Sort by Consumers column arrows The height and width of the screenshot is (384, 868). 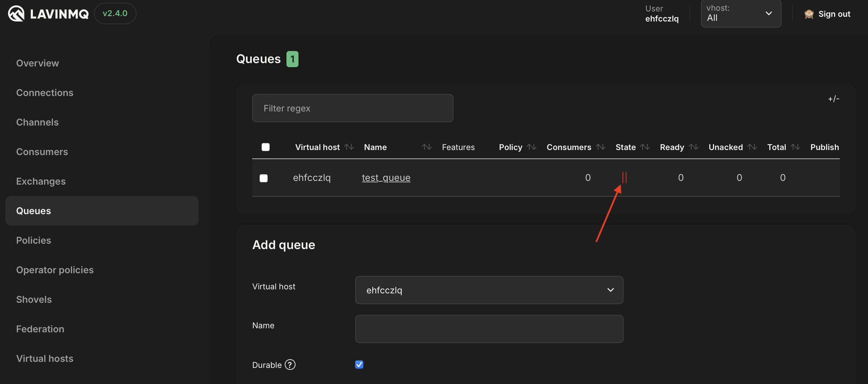pyautogui.click(x=600, y=147)
